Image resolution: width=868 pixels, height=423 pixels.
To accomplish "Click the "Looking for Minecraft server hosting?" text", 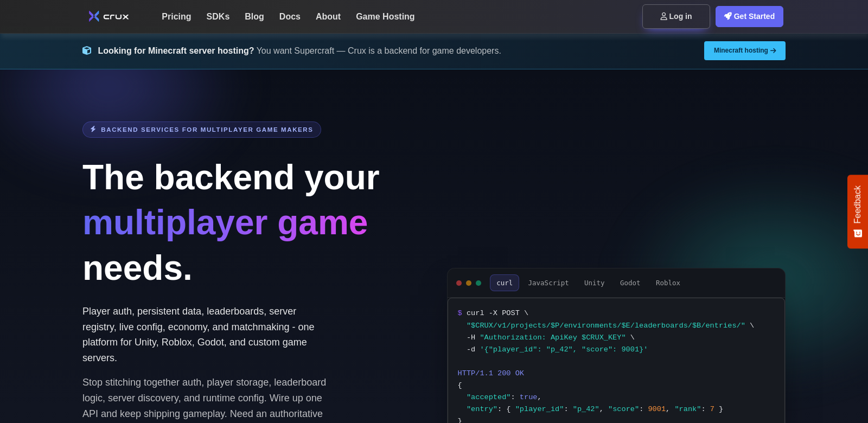I will click(176, 50).
